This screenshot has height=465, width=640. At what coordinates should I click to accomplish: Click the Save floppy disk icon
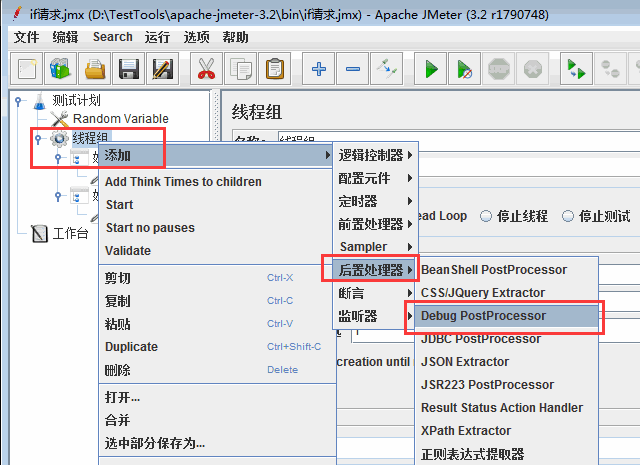click(x=129, y=69)
